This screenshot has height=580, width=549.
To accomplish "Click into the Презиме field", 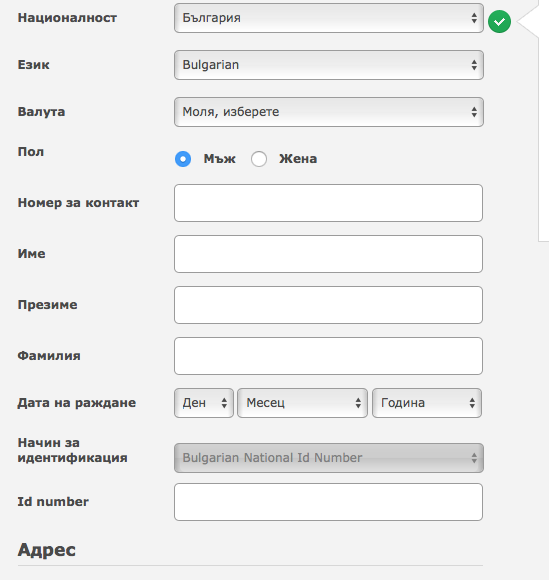I will point(329,305).
